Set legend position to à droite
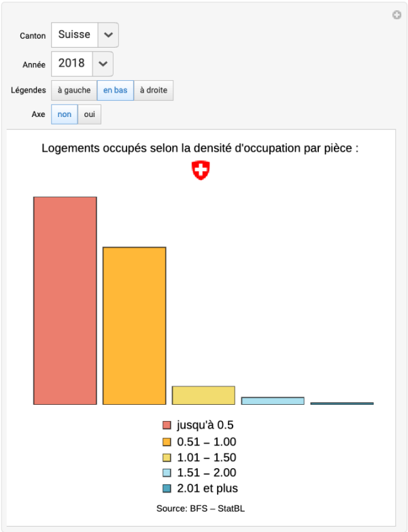The height and width of the screenshot is (532, 408). [x=154, y=90]
